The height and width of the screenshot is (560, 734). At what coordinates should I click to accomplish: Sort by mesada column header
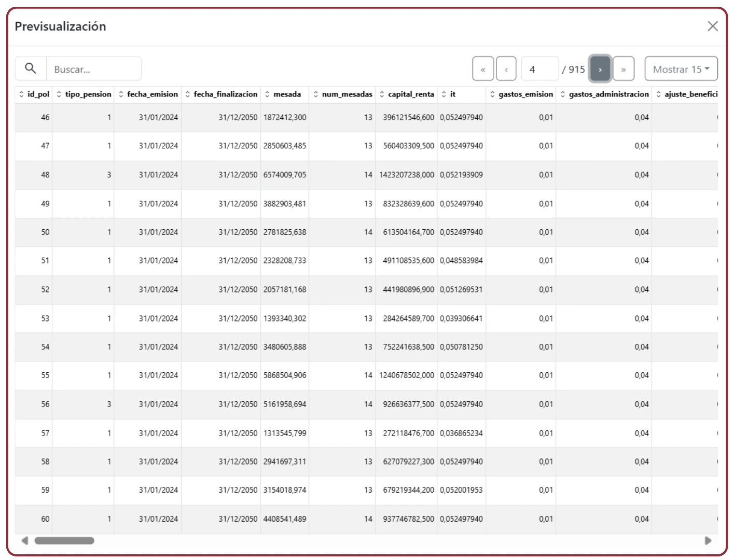click(283, 94)
